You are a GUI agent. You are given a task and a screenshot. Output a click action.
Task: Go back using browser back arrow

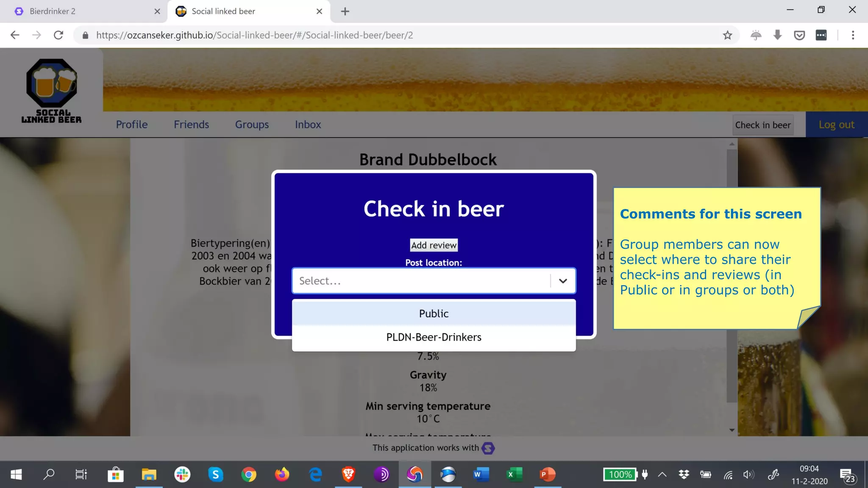point(15,35)
